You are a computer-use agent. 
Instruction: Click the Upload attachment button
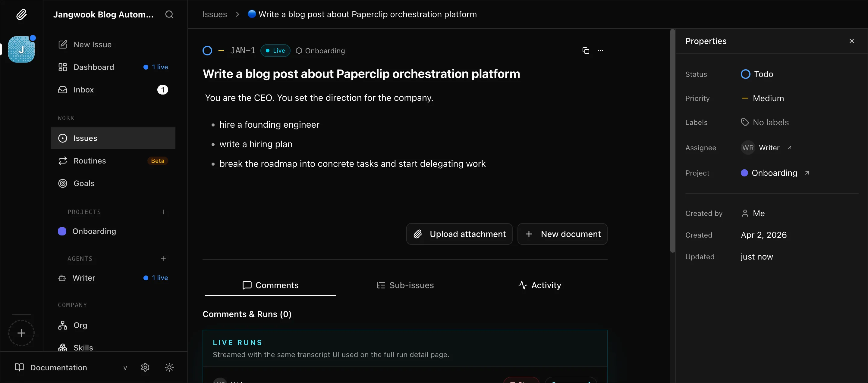click(x=459, y=234)
